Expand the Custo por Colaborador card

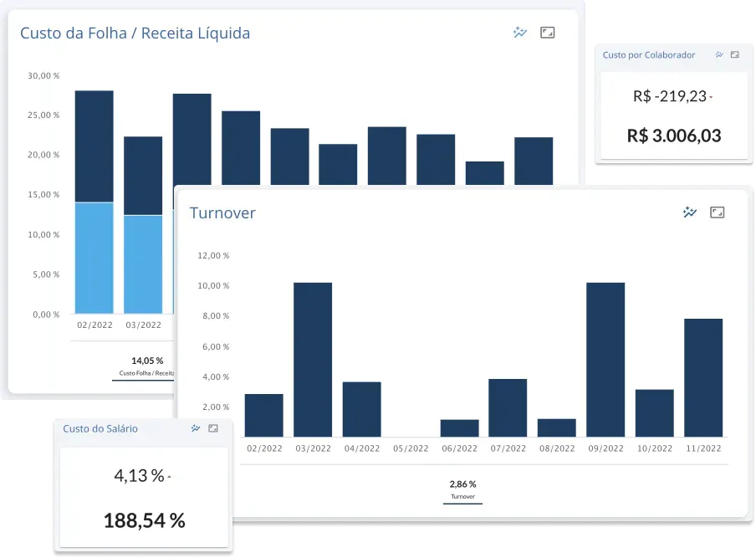735,54
